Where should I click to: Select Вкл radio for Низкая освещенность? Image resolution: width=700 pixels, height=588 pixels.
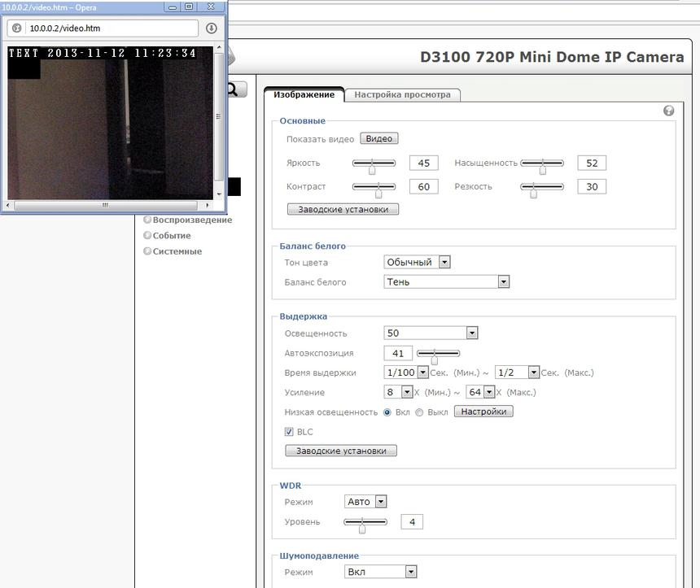[x=387, y=412]
